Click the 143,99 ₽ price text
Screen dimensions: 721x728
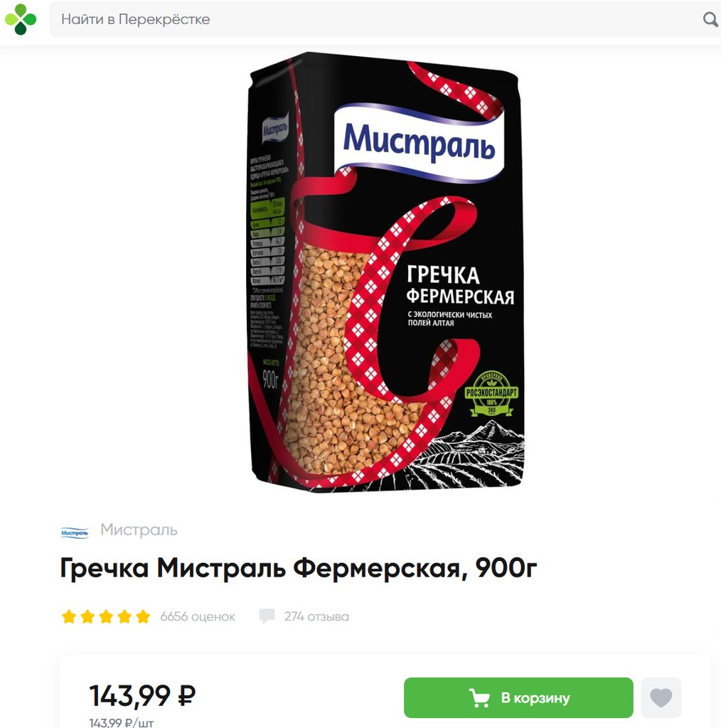click(142, 695)
